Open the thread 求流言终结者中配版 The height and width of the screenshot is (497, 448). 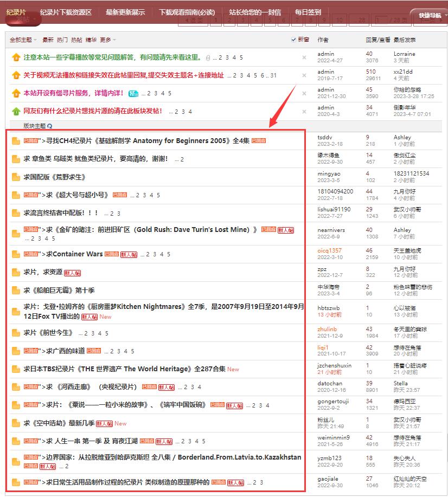coord(61,213)
